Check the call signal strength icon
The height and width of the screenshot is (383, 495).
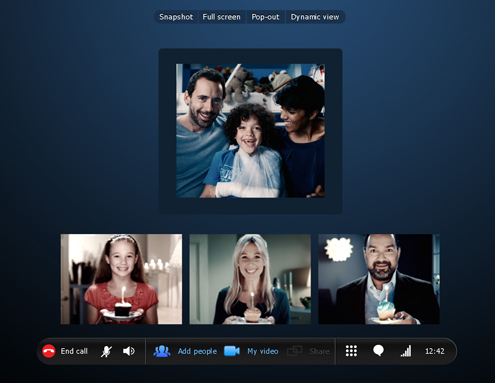click(406, 351)
